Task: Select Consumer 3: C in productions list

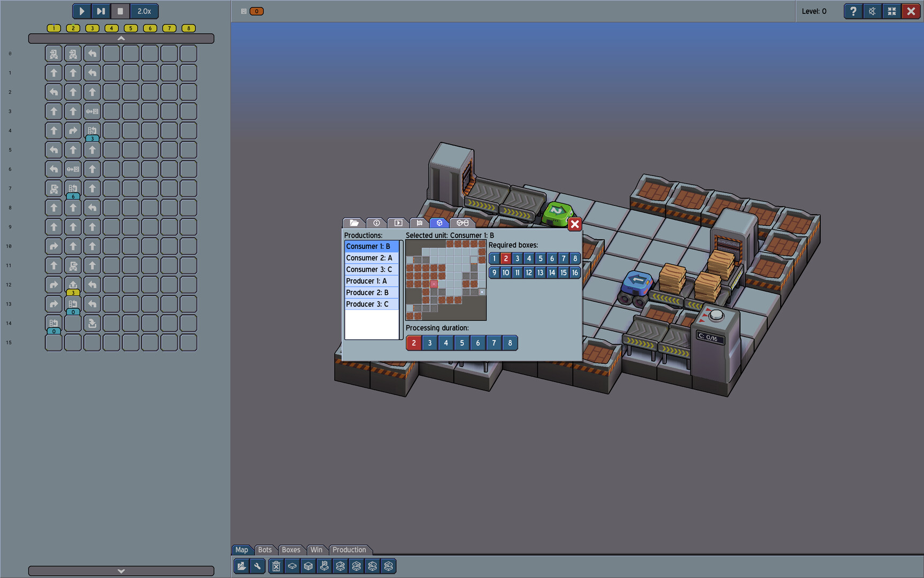Action: pos(369,270)
